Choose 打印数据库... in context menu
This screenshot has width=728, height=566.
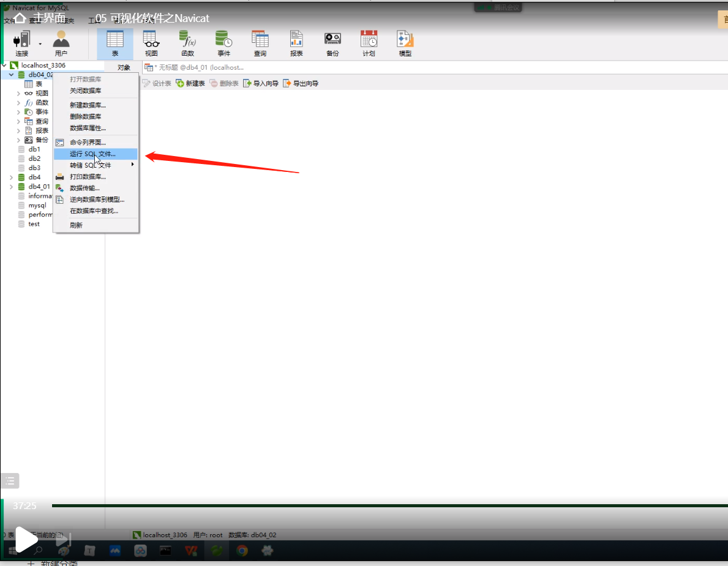coord(96,177)
